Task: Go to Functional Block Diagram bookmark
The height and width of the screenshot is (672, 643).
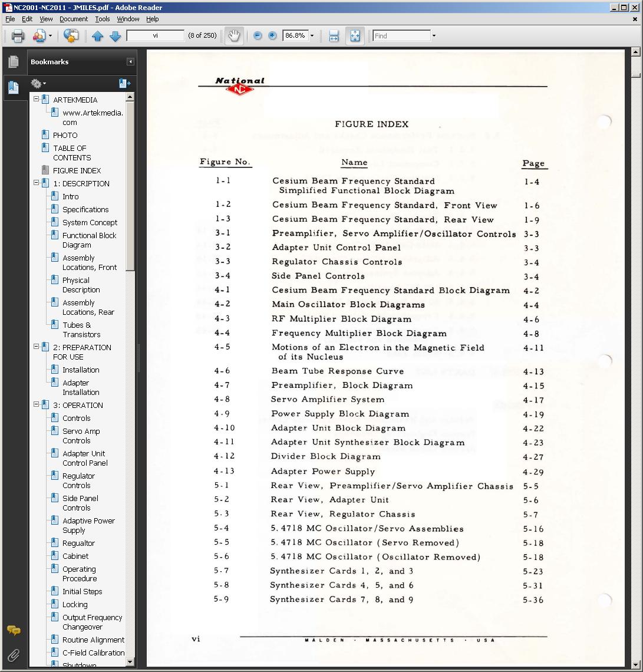Action: coord(89,240)
